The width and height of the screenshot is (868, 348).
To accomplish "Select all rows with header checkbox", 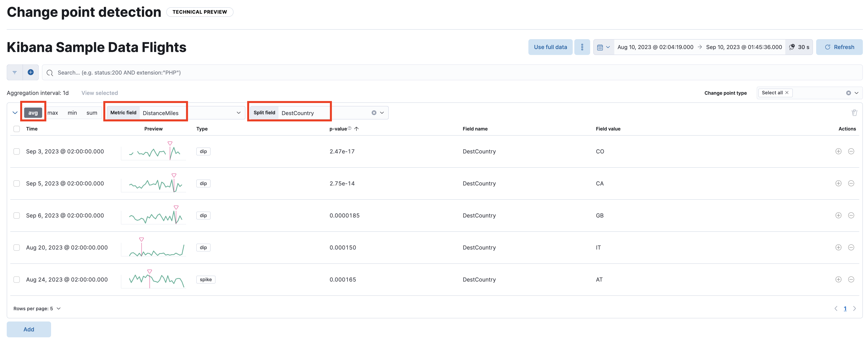I will tap(16, 129).
